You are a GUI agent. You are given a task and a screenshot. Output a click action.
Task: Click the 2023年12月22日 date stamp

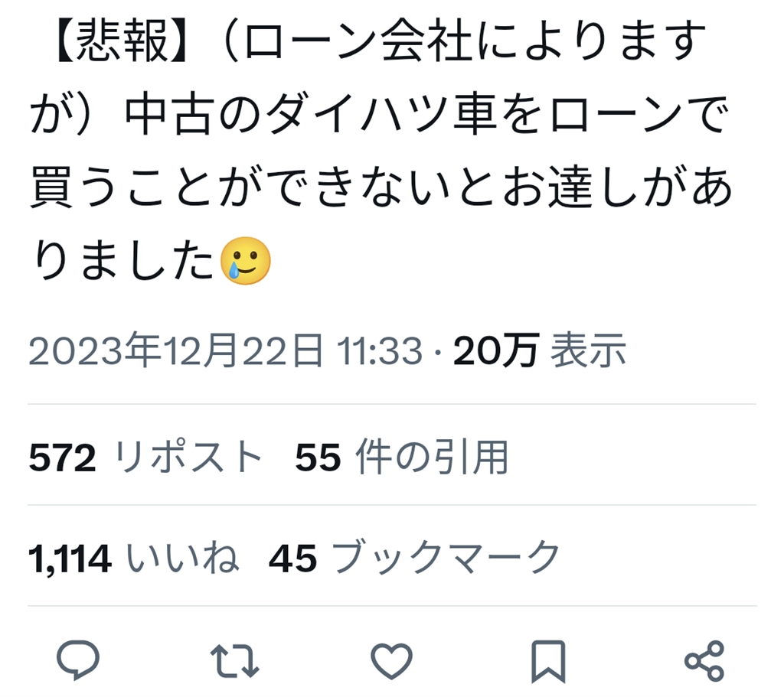tap(175, 350)
